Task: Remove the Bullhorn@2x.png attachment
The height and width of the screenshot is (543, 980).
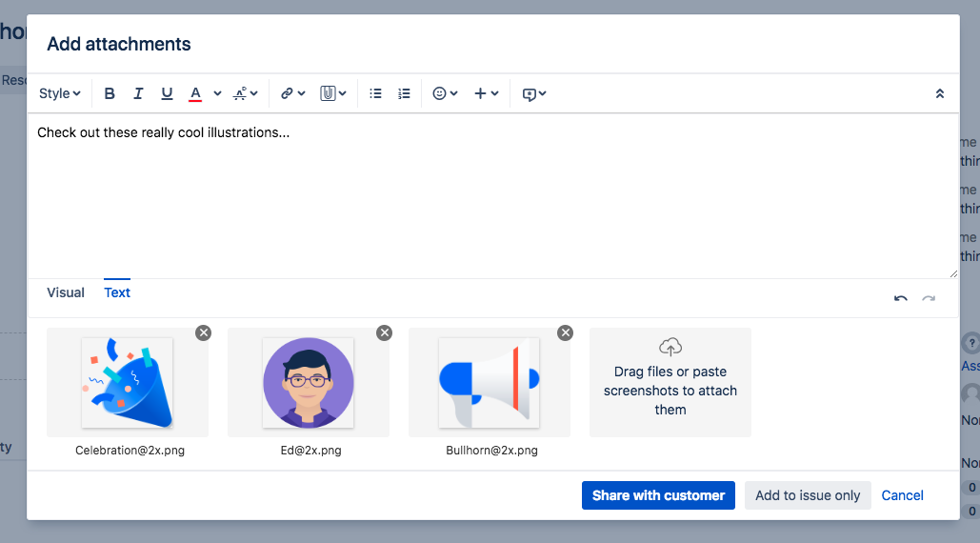Action: (x=565, y=332)
